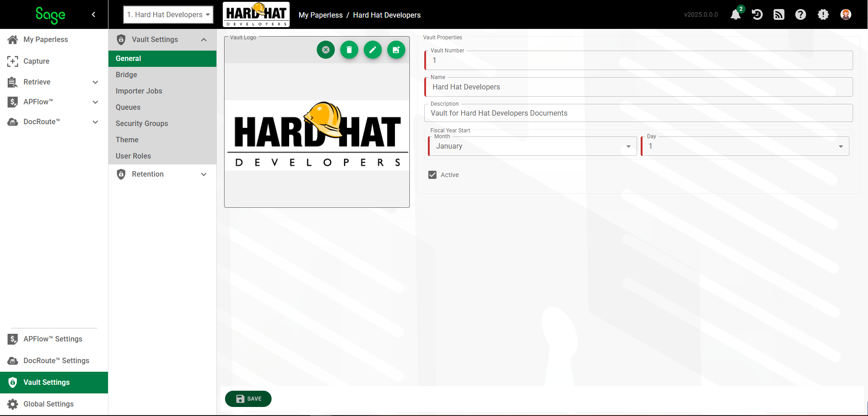
Task: Select the General settings item
Action: click(x=162, y=59)
